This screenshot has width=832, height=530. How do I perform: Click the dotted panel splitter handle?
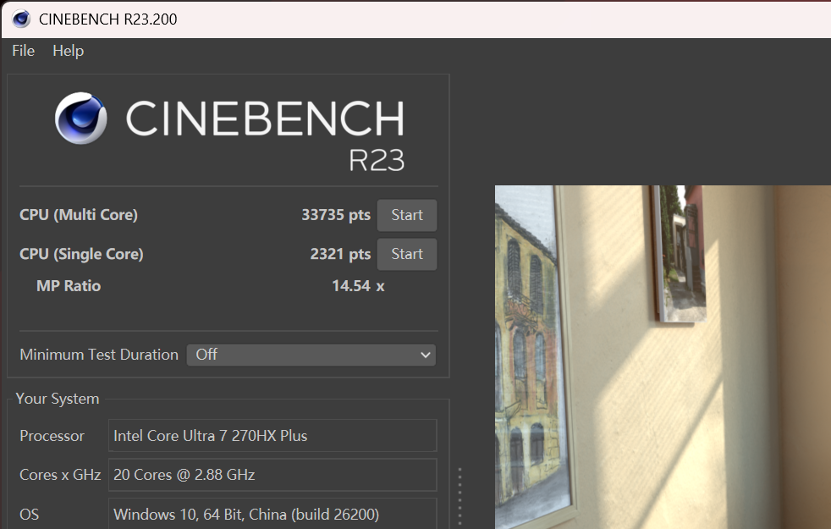click(x=460, y=497)
